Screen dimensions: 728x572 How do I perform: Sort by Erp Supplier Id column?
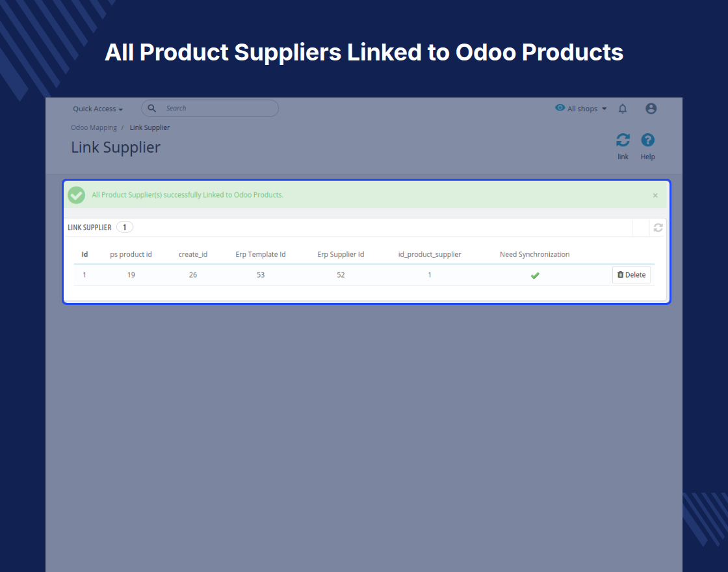click(x=341, y=254)
